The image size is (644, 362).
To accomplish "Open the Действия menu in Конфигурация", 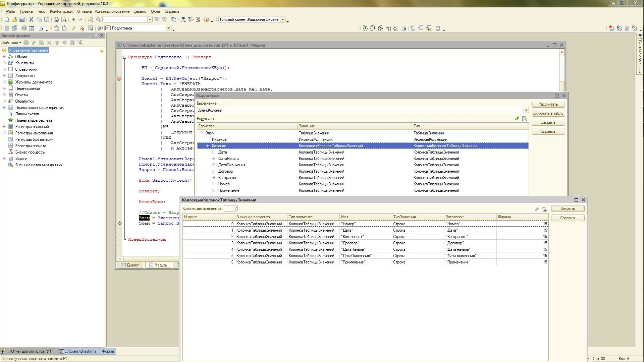I will click(11, 43).
